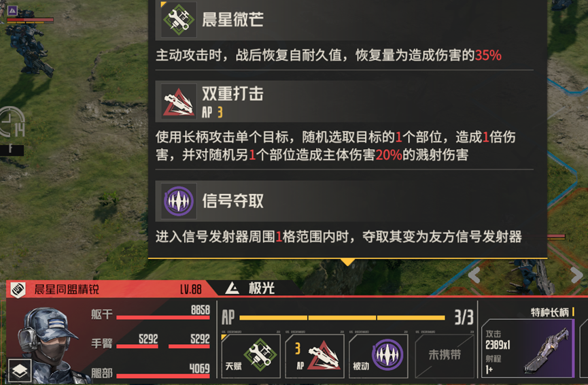Toggle the layers icon beside pilot portrait
Viewport: 588px width, 385px height.
coord(20,371)
